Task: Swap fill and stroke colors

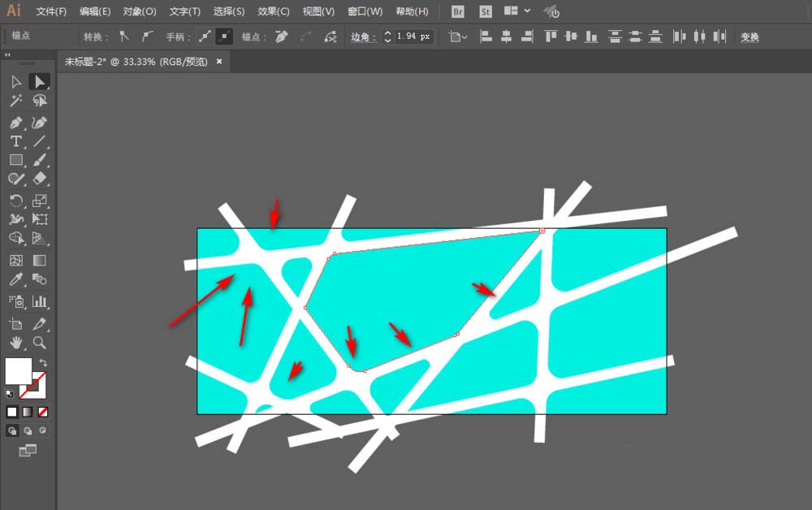Action: pyautogui.click(x=43, y=363)
